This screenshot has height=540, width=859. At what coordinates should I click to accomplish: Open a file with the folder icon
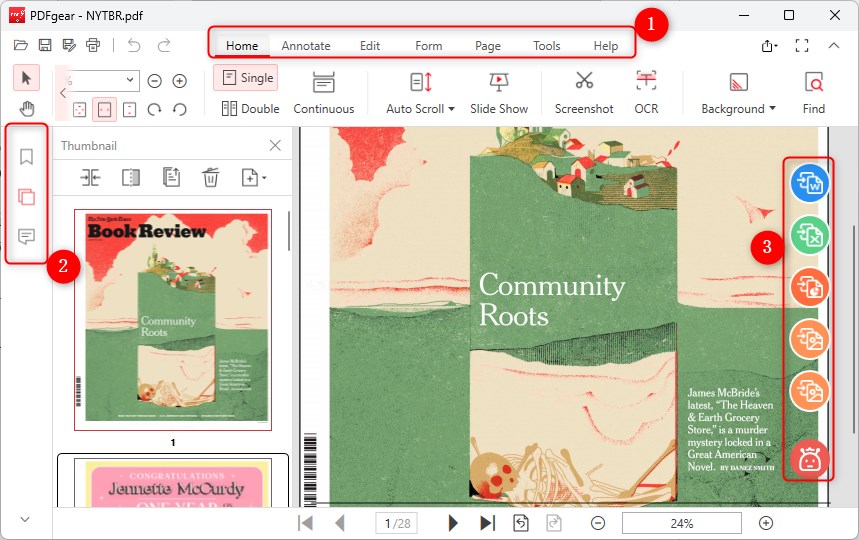coord(21,45)
